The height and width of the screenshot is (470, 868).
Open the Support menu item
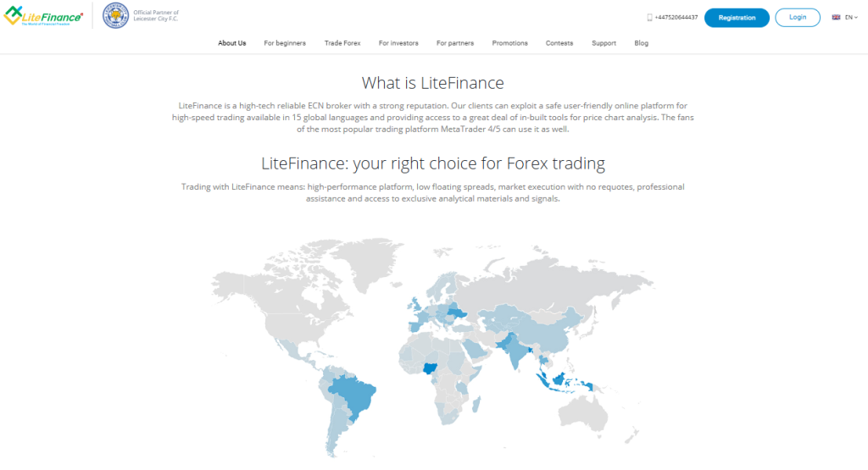pos(604,43)
